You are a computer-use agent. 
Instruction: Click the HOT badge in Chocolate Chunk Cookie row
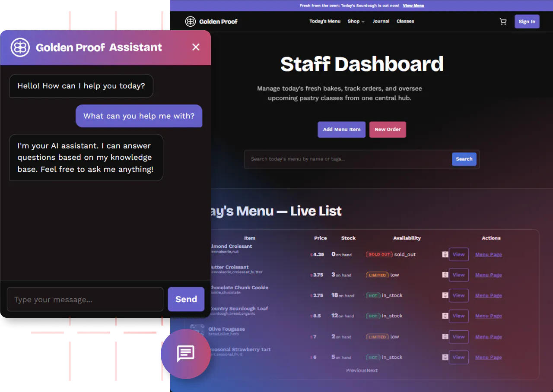point(373,295)
